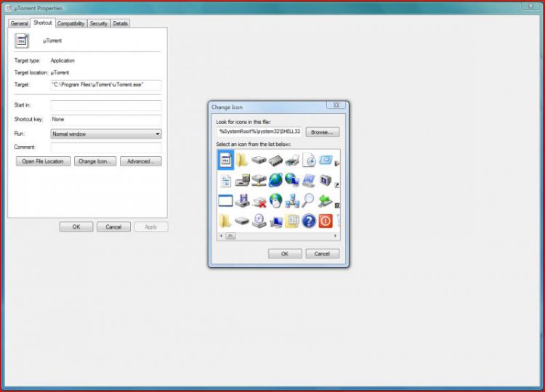Pick the floppy disk drive icon
545x392 pixels.
[242, 200]
